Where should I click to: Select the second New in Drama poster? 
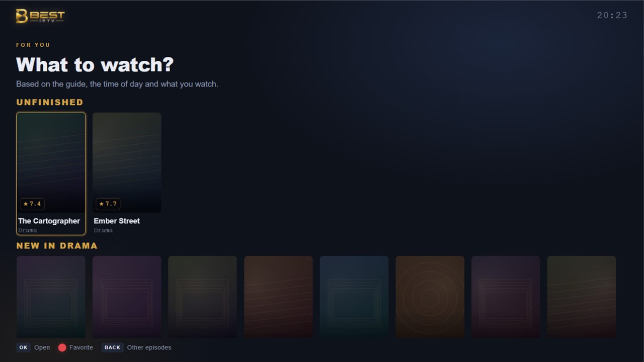click(x=127, y=297)
